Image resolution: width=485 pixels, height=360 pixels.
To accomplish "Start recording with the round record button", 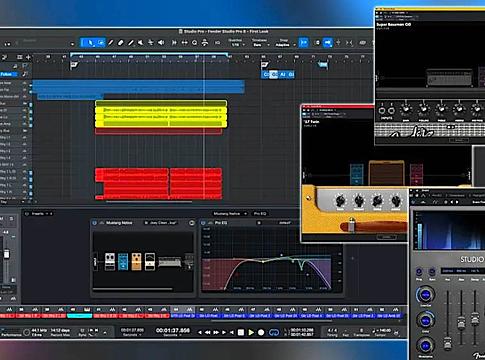I will 261,332.
